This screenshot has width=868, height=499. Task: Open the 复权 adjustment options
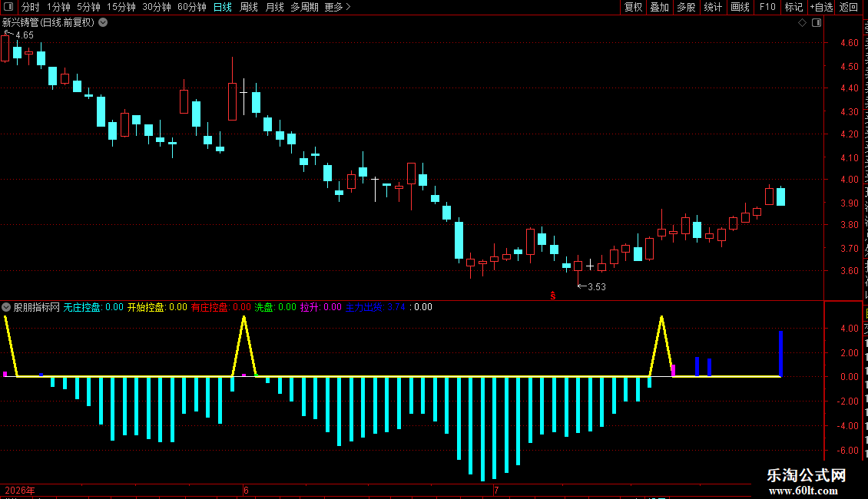coord(633,7)
